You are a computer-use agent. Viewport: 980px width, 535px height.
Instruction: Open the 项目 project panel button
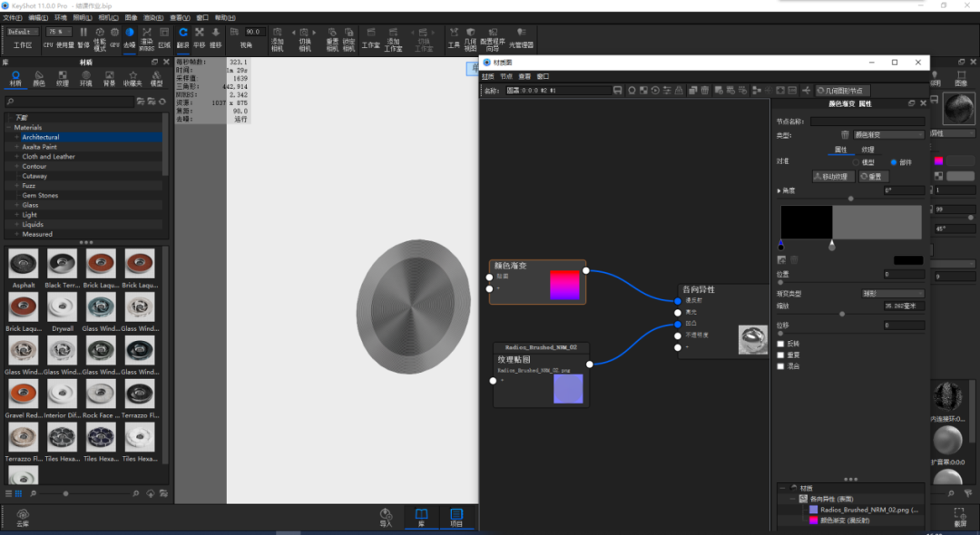[x=456, y=518]
